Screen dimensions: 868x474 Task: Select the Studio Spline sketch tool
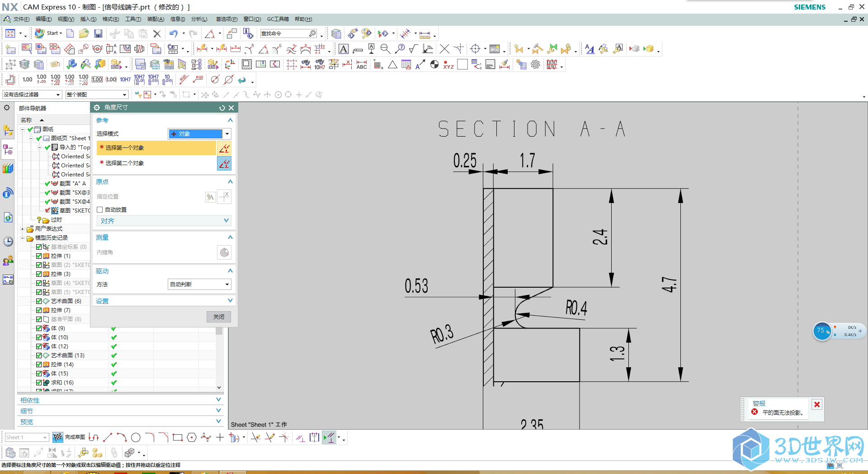tap(206, 437)
